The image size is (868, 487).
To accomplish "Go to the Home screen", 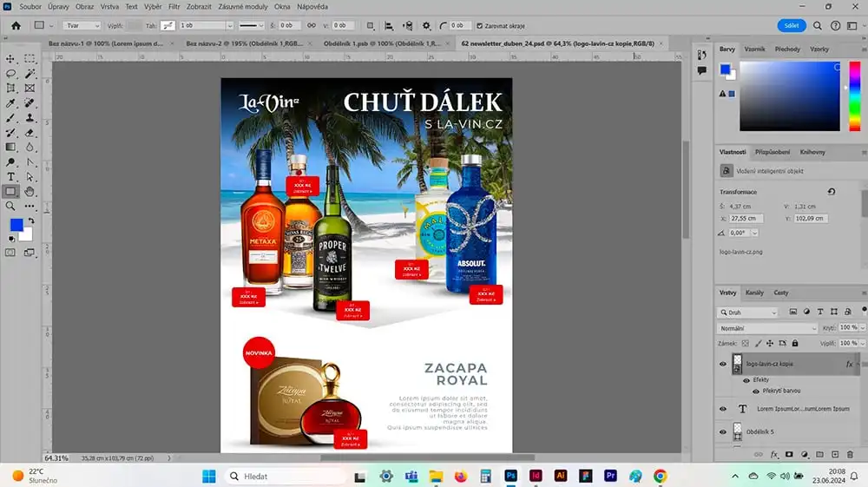I will 16,25.
